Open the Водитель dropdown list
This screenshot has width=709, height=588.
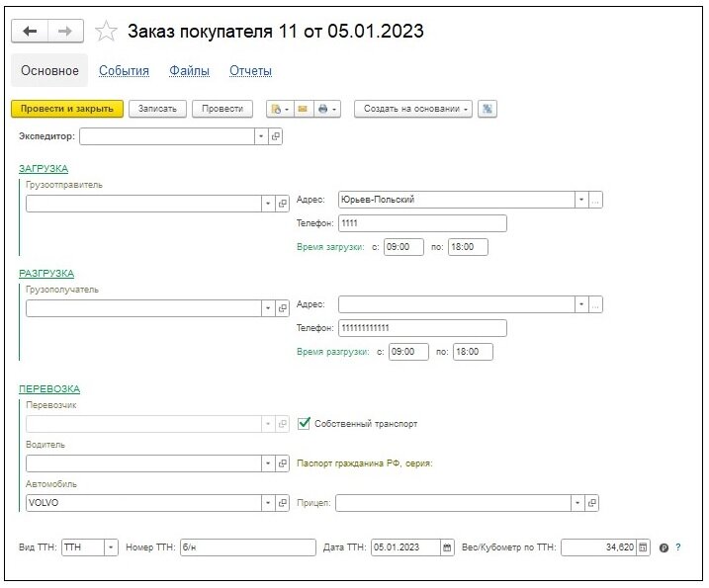268,463
